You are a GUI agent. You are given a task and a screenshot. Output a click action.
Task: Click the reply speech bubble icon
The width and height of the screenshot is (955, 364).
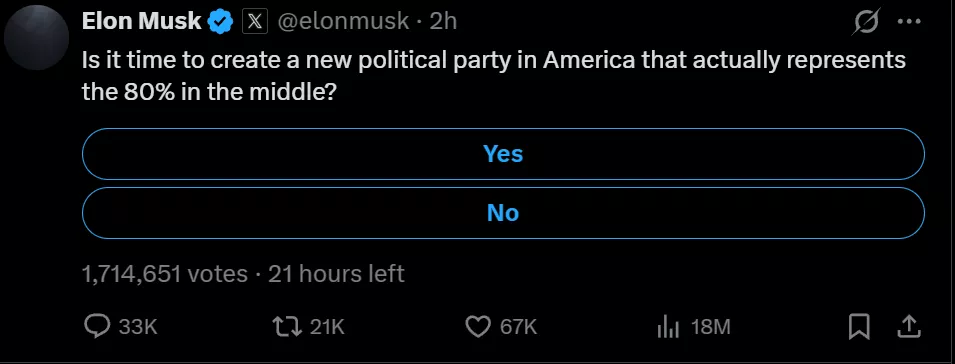point(96,327)
